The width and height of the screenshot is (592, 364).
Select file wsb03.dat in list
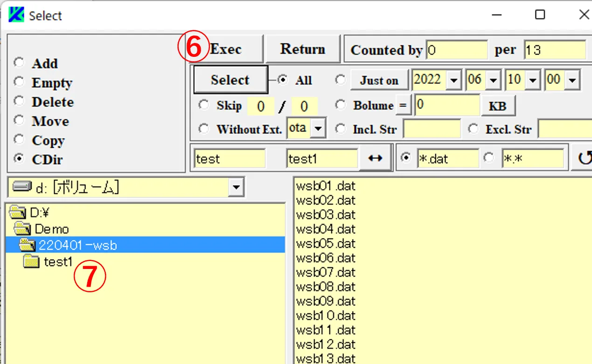(326, 215)
